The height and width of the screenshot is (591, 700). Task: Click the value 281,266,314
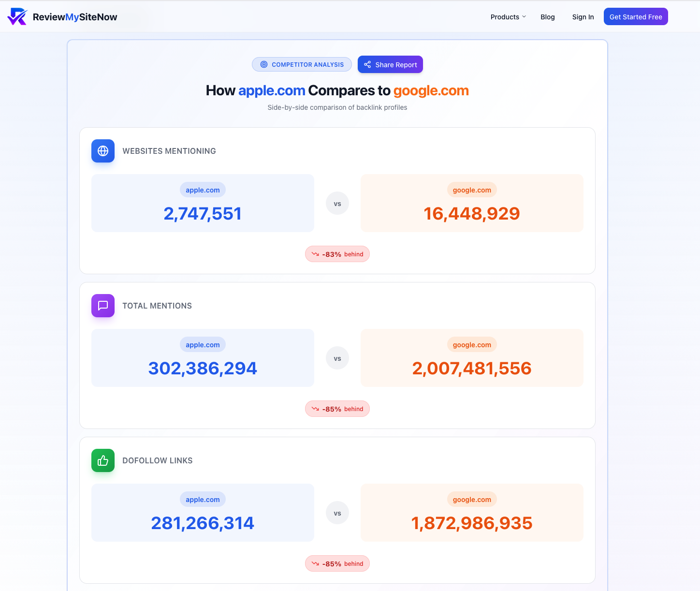[203, 523]
